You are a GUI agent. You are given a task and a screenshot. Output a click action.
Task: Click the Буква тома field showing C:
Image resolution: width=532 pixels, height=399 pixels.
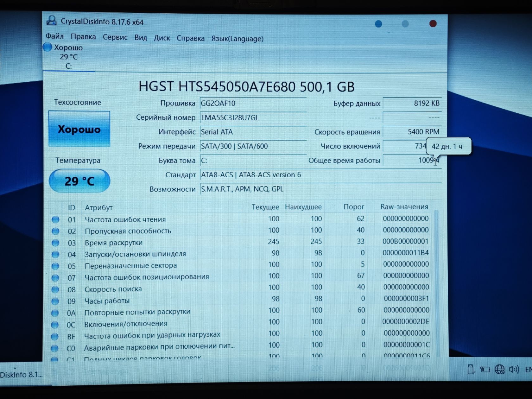pos(253,161)
